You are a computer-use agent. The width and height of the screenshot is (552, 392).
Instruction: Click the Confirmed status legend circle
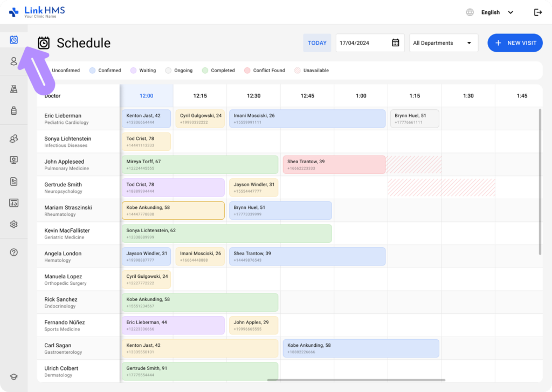pyautogui.click(x=92, y=71)
